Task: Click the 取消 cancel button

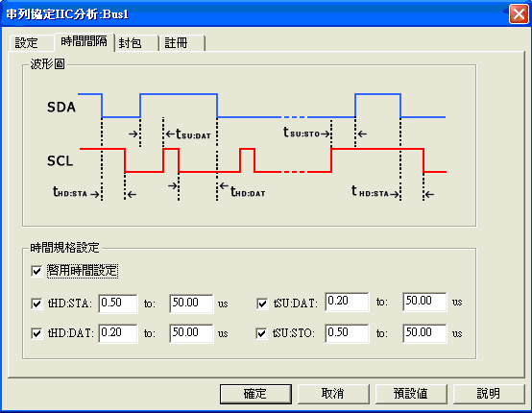Action: pyautogui.click(x=333, y=394)
